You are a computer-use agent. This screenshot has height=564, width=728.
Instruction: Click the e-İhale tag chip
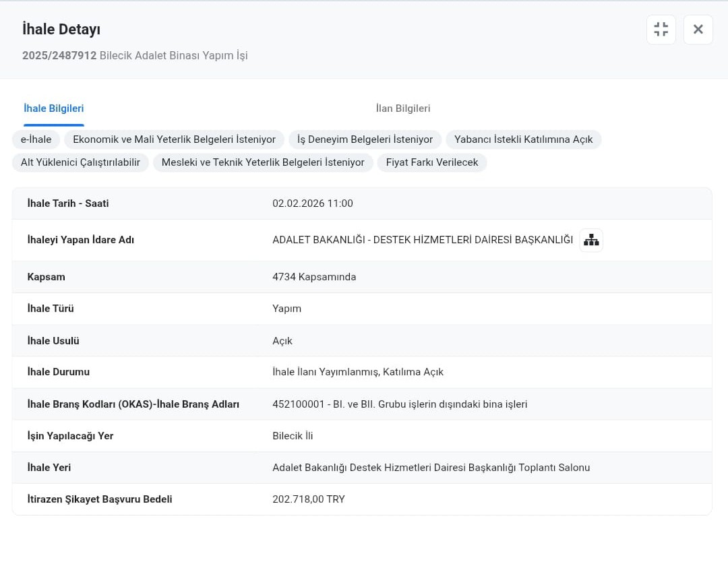tap(36, 139)
